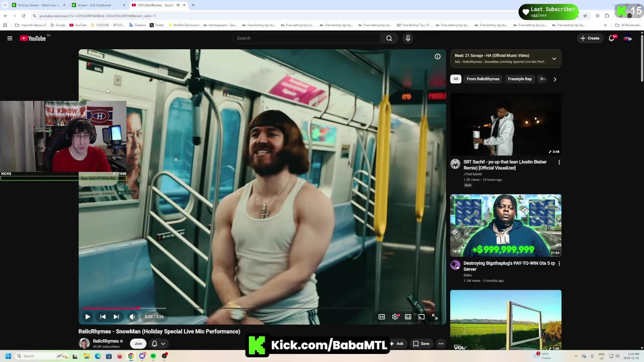Viewport: 644px width, 362px height.
Task: Go back in browser history
Action: (5, 16)
